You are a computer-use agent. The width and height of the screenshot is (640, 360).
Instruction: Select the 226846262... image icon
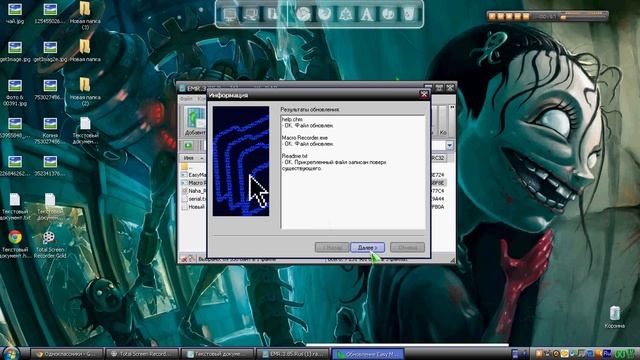pyautogui.click(x=15, y=166)
